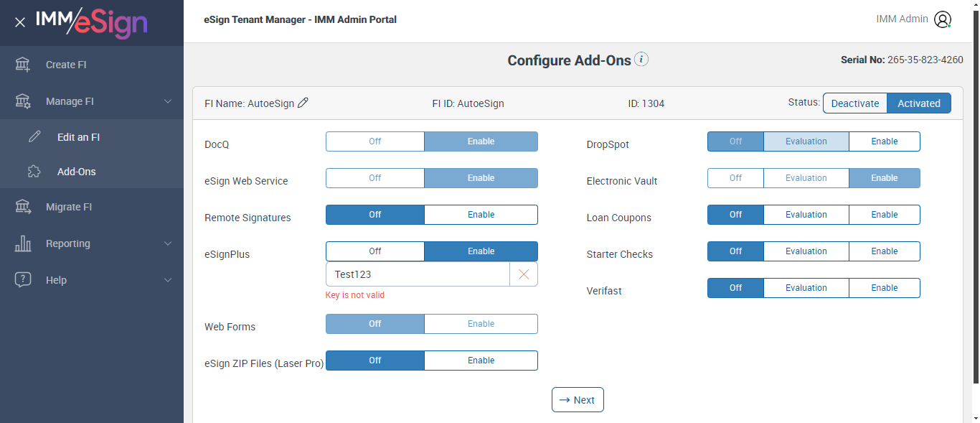Turn eSignPlus Off
This screenshot has width=980, height=423.
pyautogui.click(x=374, y=251)
